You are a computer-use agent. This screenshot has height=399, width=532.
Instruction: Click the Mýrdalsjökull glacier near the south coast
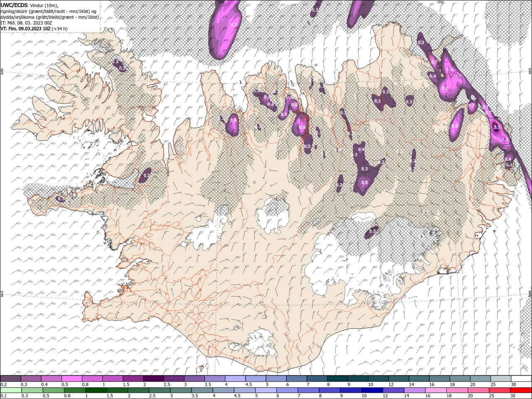point(261,343)
